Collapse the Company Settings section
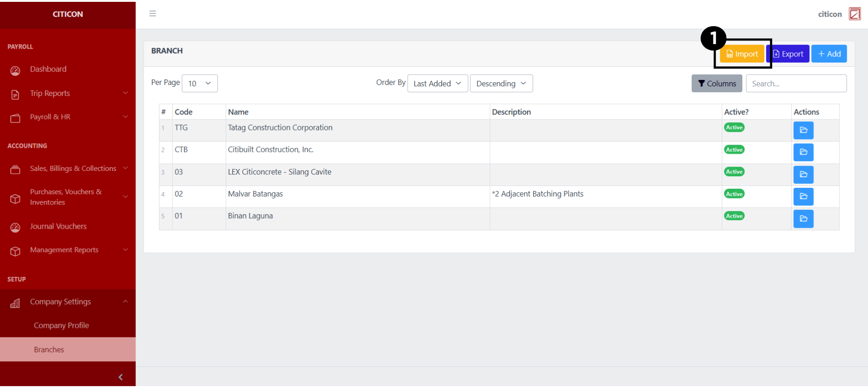 pos(68,302)
